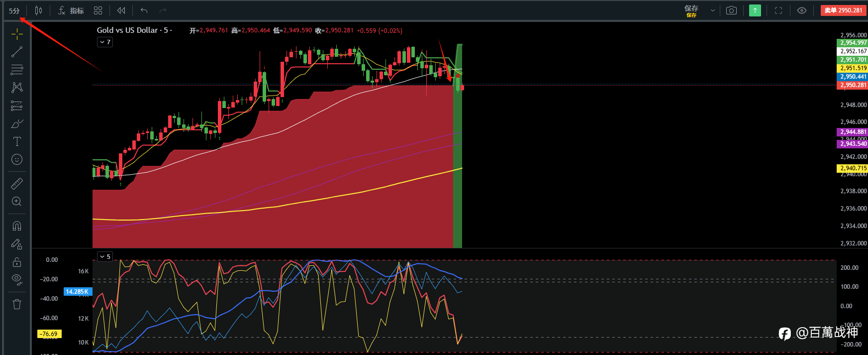Select the crosshair cursor tool
The height and width of the screenshot is (355, 868).
point(17,34)
